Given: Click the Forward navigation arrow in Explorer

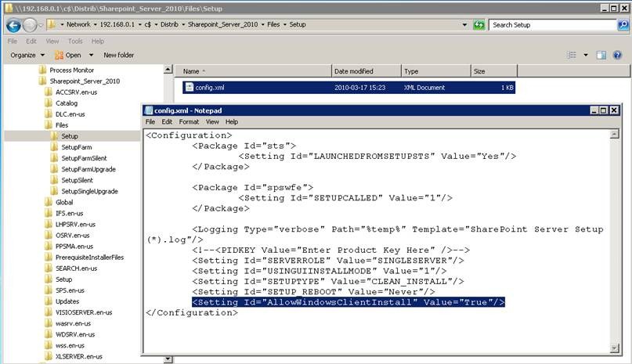Looking at the screenshot, I should [30, 25].
